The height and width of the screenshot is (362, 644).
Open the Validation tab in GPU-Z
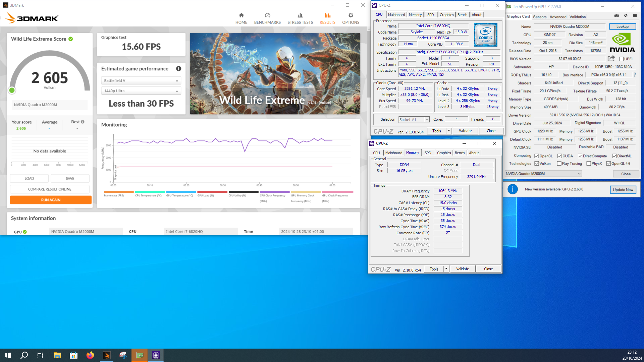click(x=578, y=17)
